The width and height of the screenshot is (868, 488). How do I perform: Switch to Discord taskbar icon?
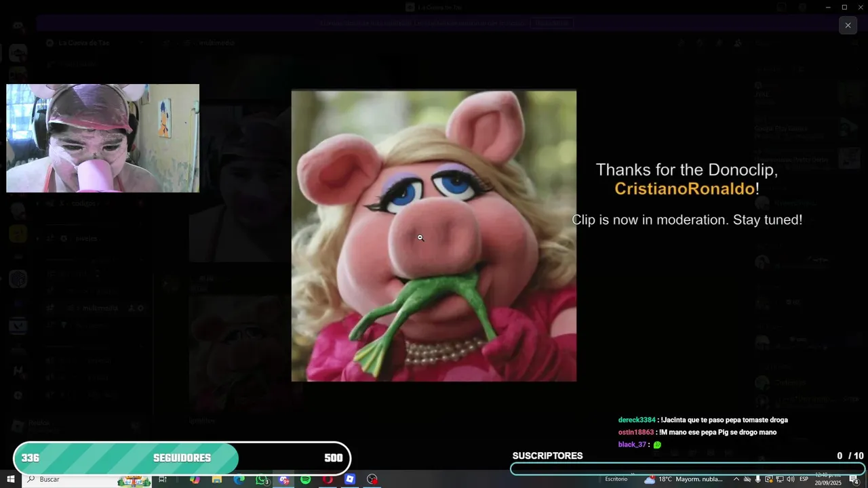tap(284, 479)
